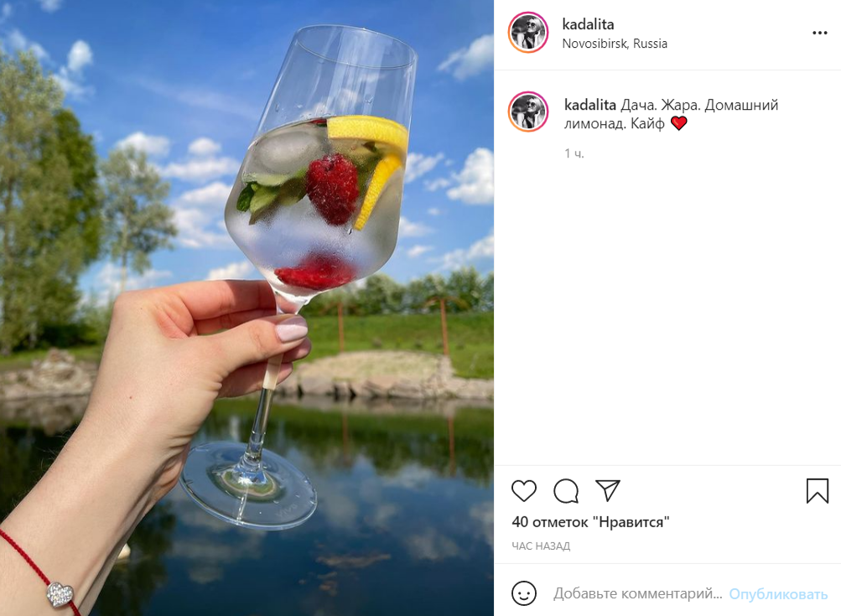Viewport: 841px width, 616px height.
Task: Click the ЧАС НАЗАД timestamp
Action: (541, 546)
